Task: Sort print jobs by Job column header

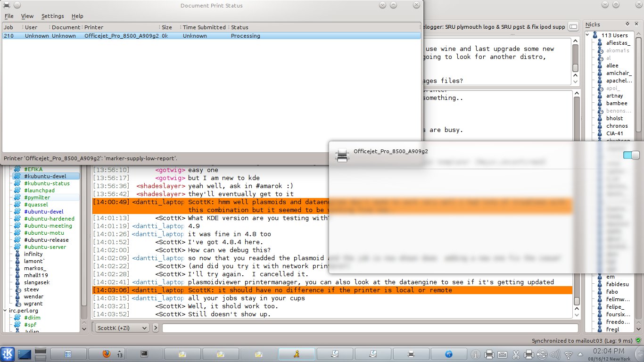Action: coord(13,27)
